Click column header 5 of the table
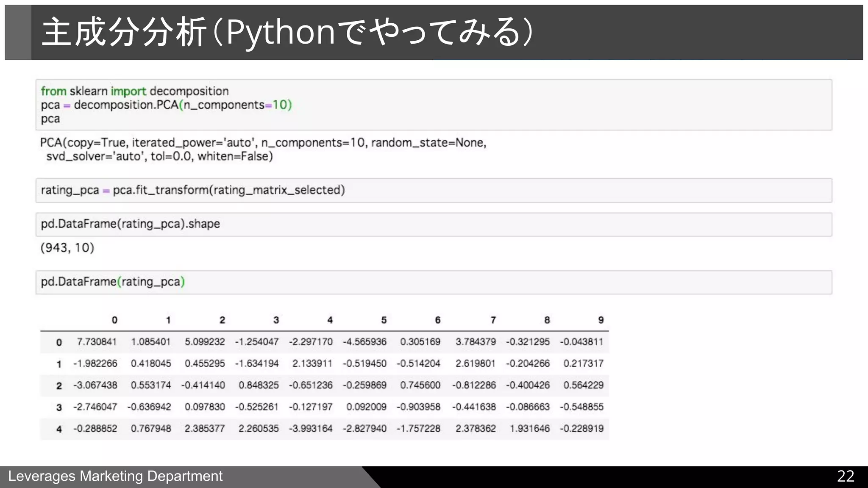This screenshot has height=488, width=868. click(384, 320)
